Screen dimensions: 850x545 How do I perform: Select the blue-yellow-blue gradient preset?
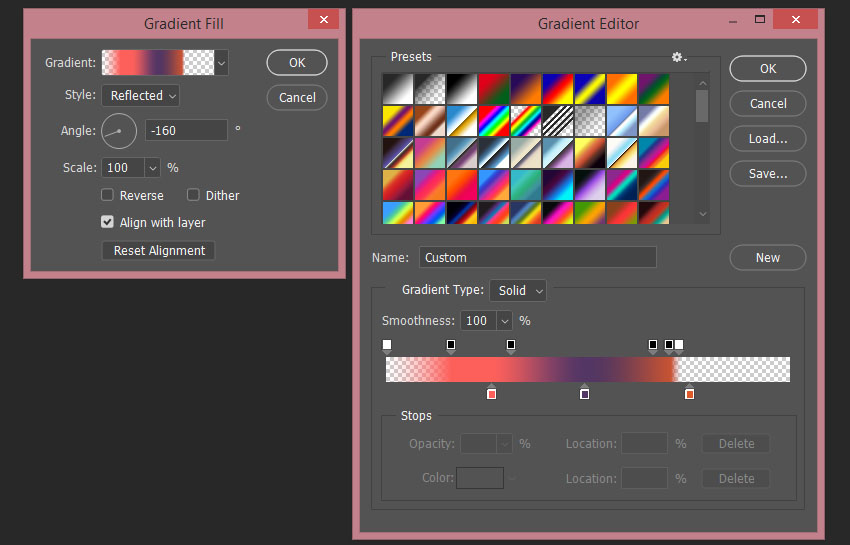point(590,89)
